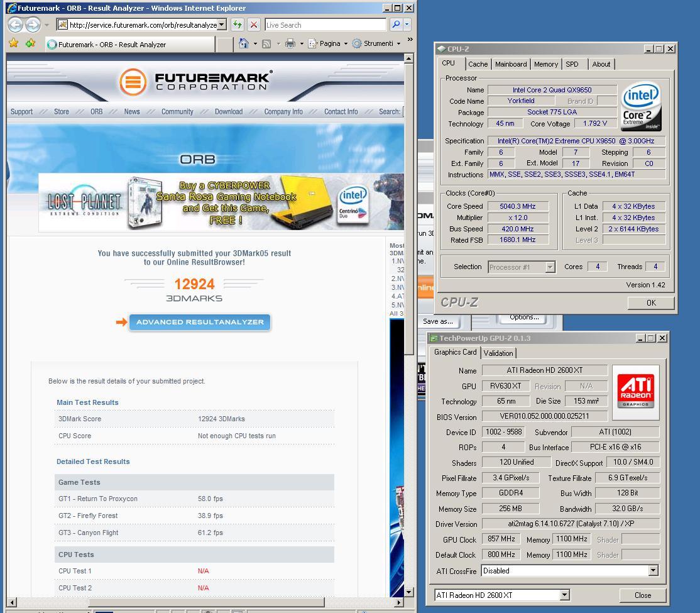Click the horizontal scrollbar left arrow
This screenshot has height=613, width=700.
(x=12, y=602)
